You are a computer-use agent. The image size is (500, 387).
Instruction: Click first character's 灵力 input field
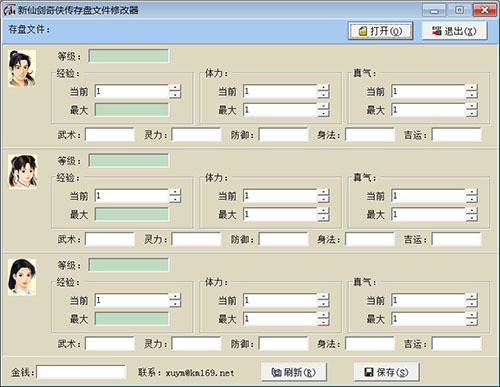[197, 135]
